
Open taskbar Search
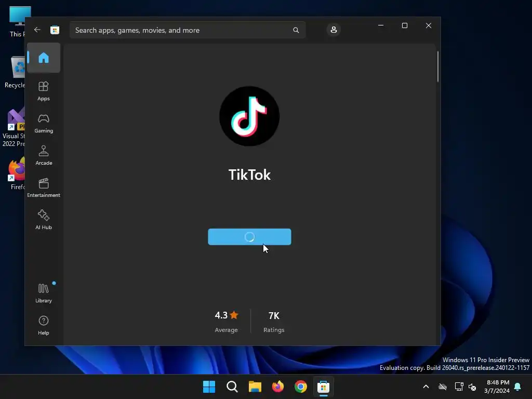tap(232, 387)
